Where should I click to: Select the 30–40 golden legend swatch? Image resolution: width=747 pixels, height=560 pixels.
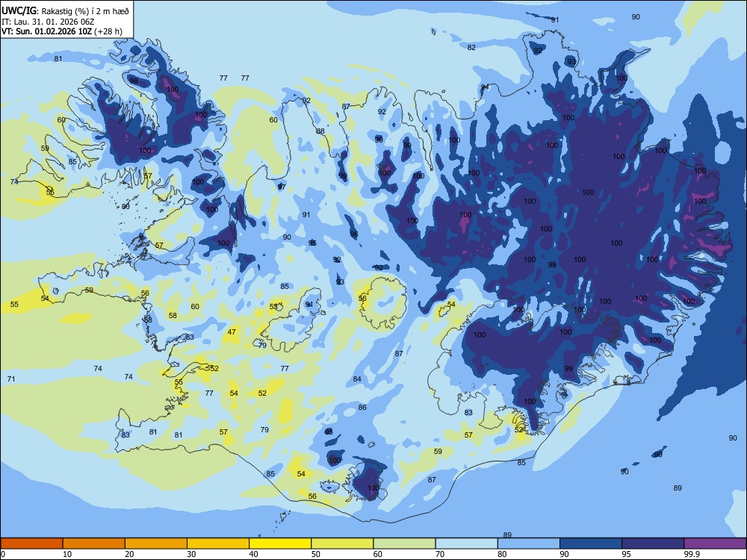(x=218, y=544)
